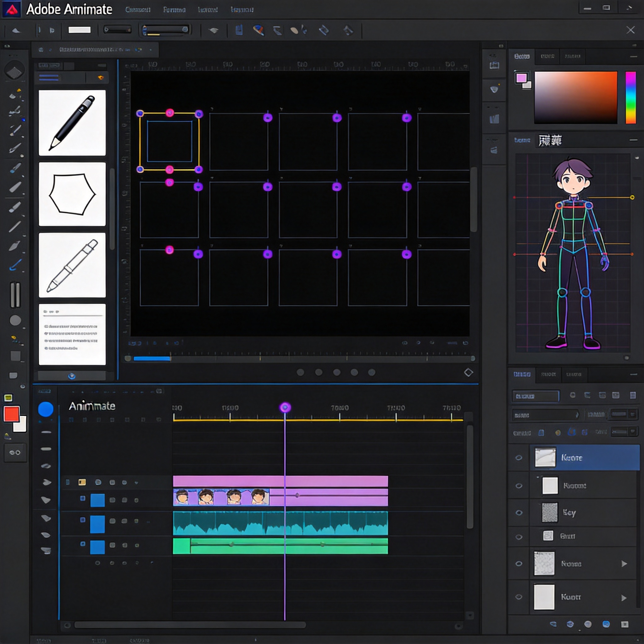Collapse the color panel using its dash button

point(633,57)
